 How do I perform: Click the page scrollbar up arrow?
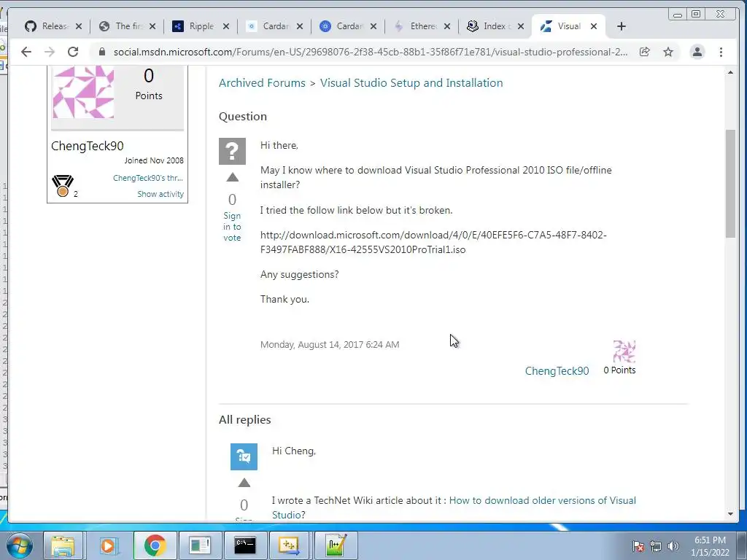[x=730, y=72]
